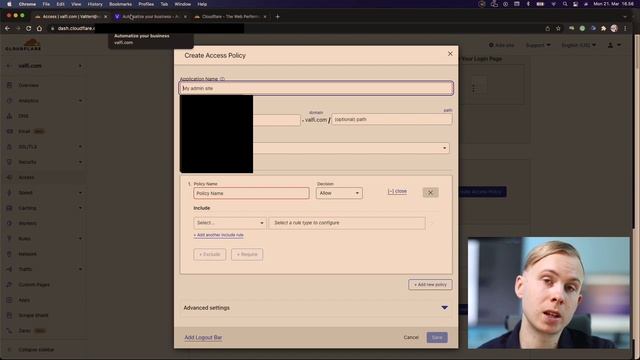The height and width of the screenshot is (360, 640).
Task: Open the Custom Pages sidebar icon
Action: (x=9, y=284)
